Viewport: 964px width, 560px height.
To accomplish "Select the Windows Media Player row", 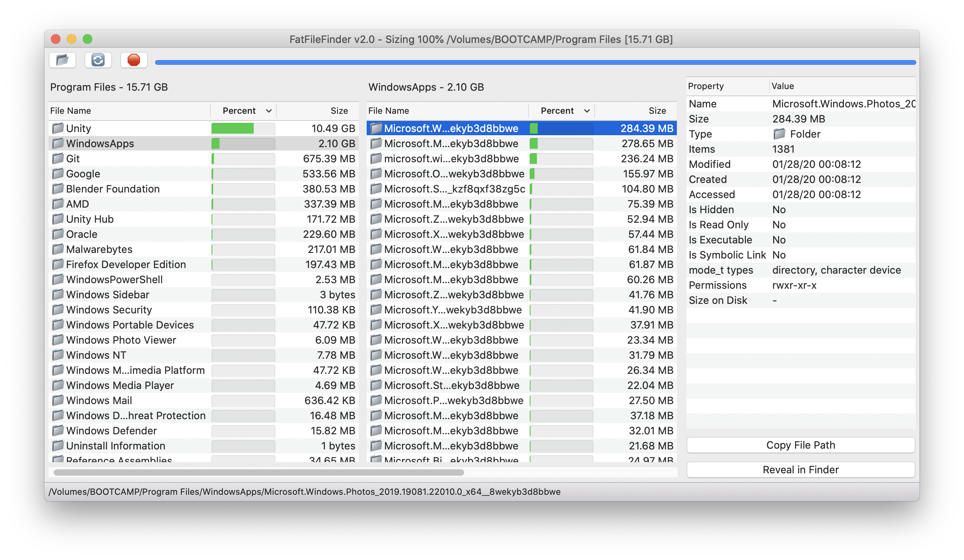I will point(204,385).
